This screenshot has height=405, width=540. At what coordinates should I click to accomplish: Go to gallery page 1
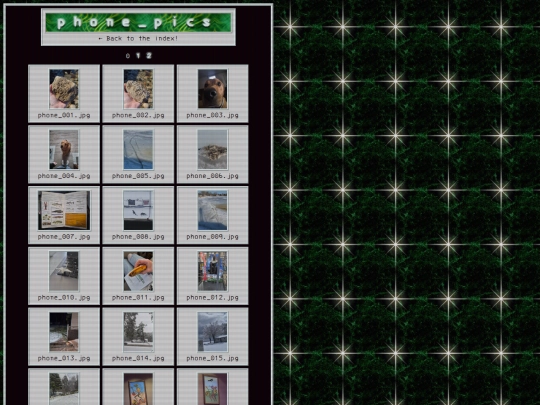(x=138, y=55)
